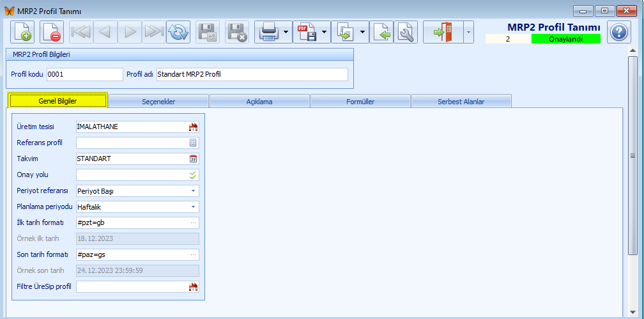Select the Genel Bilgiler tab
644x319 pixels.
[57, 100]
